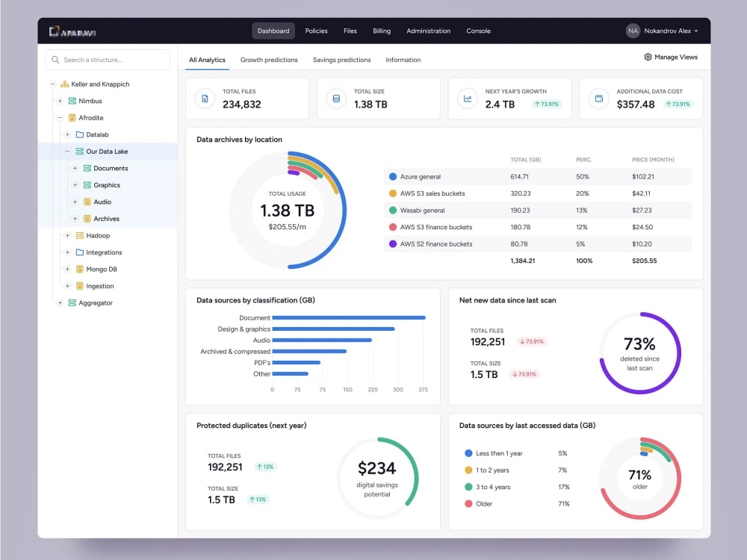This screenshot has width=747, height=560.
Task: Click the 3 to 4 years legend entry
Action: 487,487
